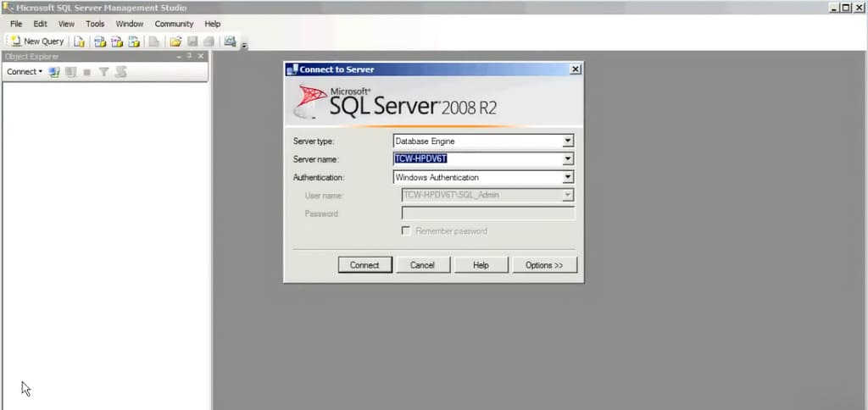Toggle the Remember password checkbox
This screenshot has width=868, height=410.
[406, 231]
